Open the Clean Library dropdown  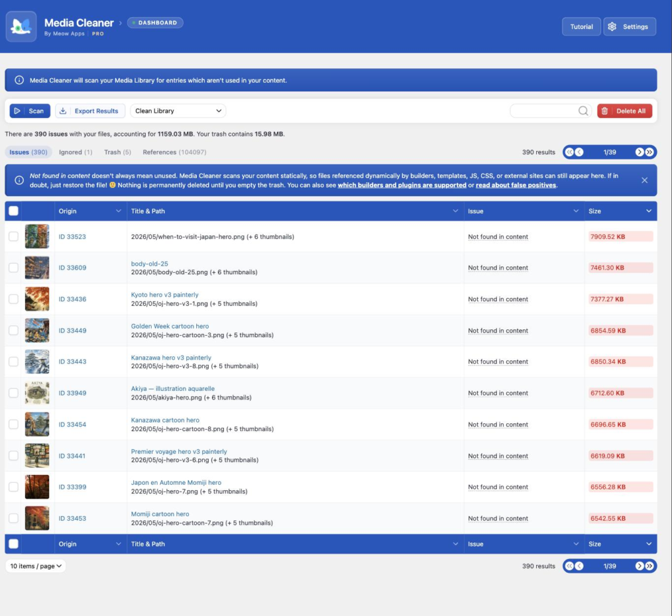[x=178, y=111]
